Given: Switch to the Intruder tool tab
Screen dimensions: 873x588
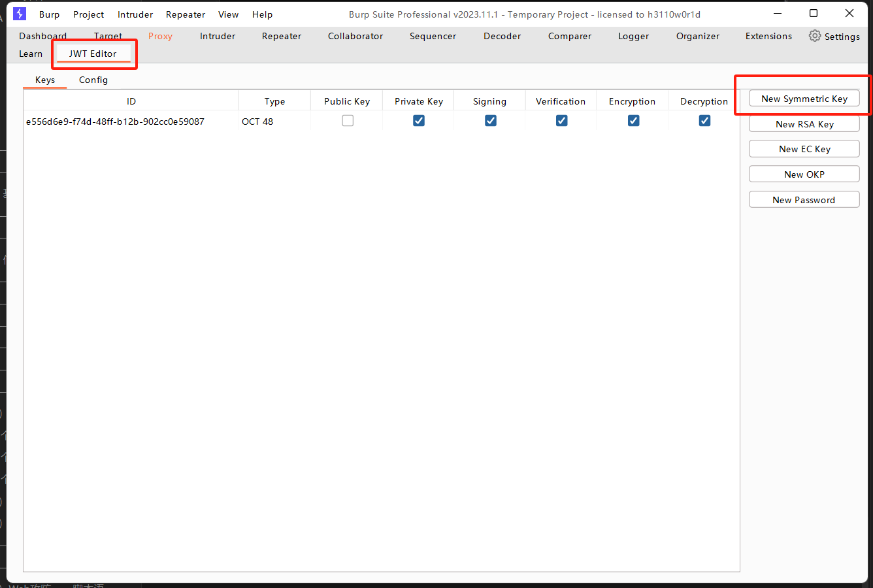Looking at the screenshot, I should click(218, 36).
